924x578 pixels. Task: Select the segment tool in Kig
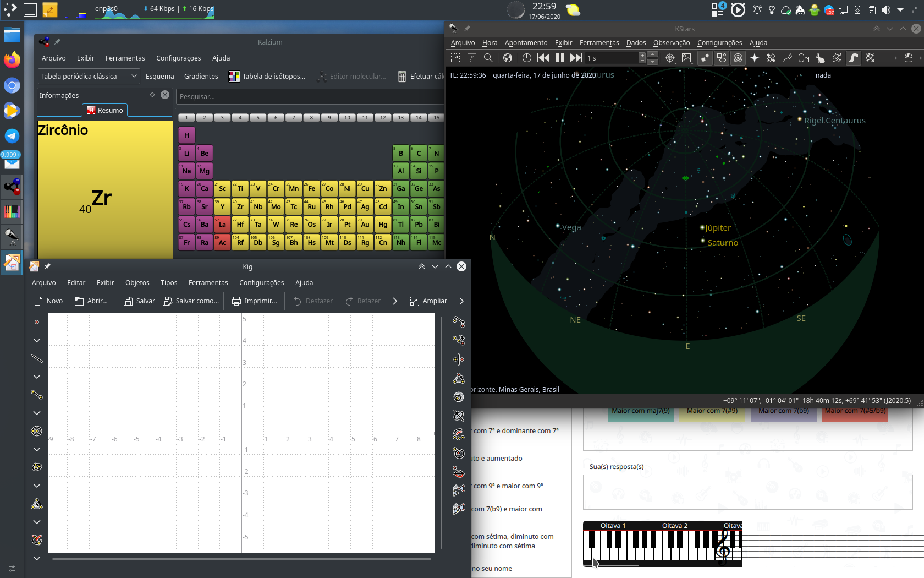tap(37, 395)
